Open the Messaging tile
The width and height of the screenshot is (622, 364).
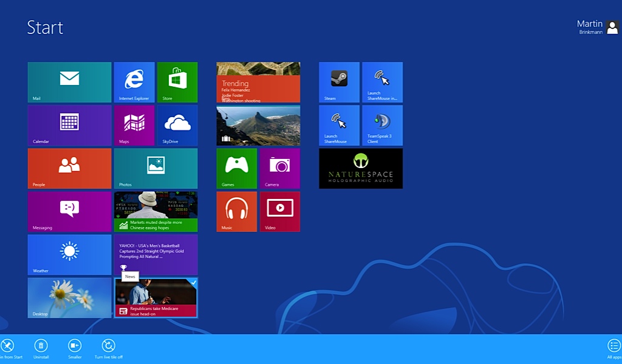coord(69,212)
